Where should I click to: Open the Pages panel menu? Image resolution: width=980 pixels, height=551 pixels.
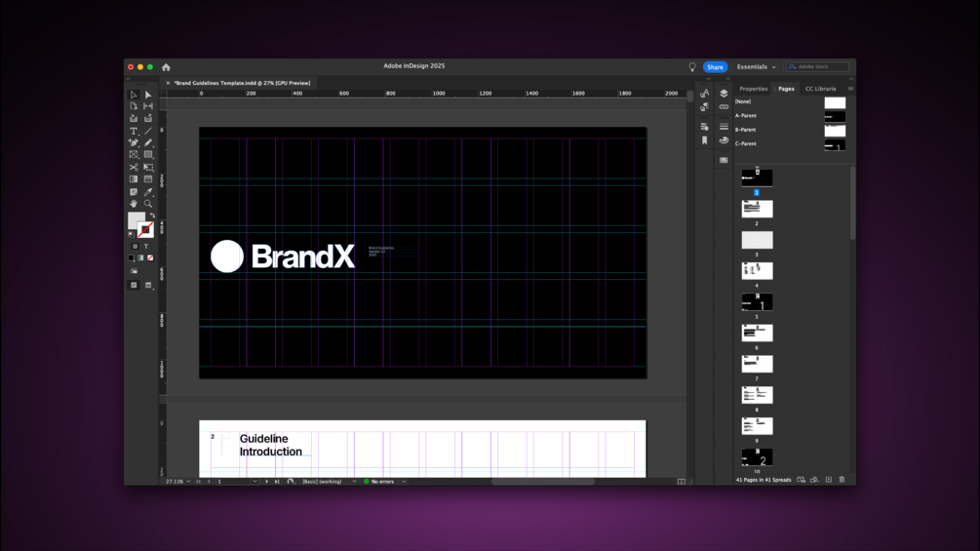pyautogui.click(x=850, y=89)
